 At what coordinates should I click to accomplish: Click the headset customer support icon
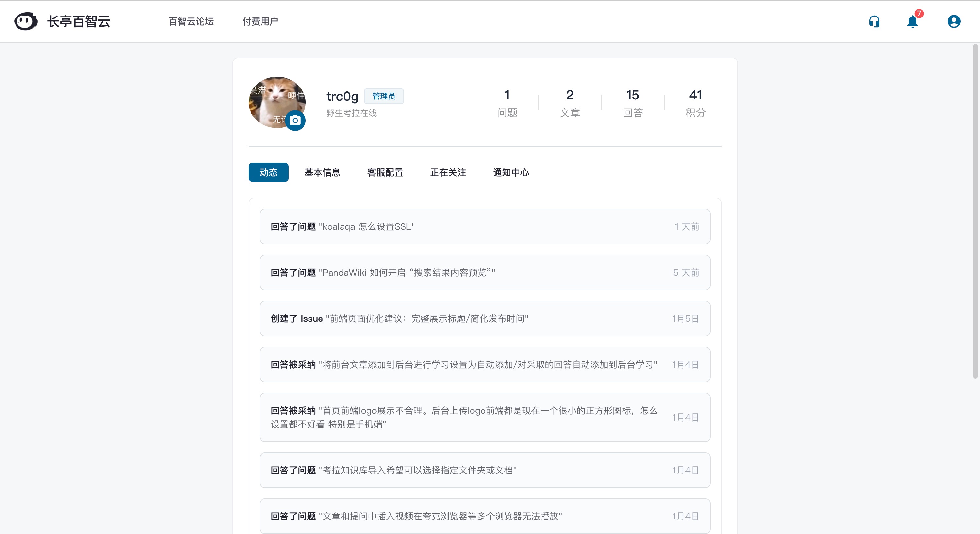click(x=874, y=21)
